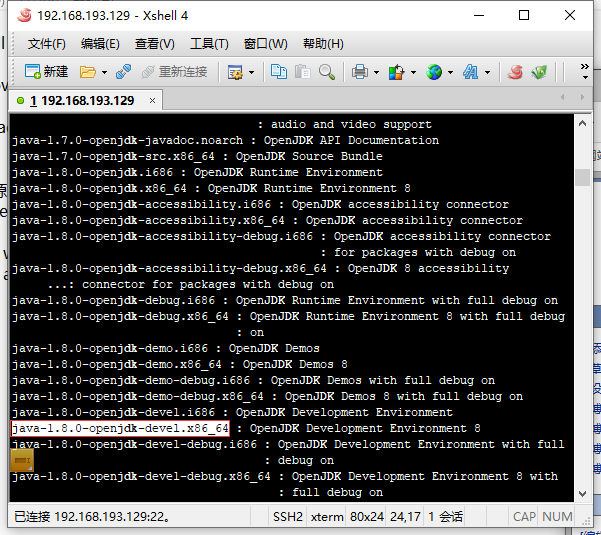Close the 192.168.193.129 session tab

click(x=152, y=101)
